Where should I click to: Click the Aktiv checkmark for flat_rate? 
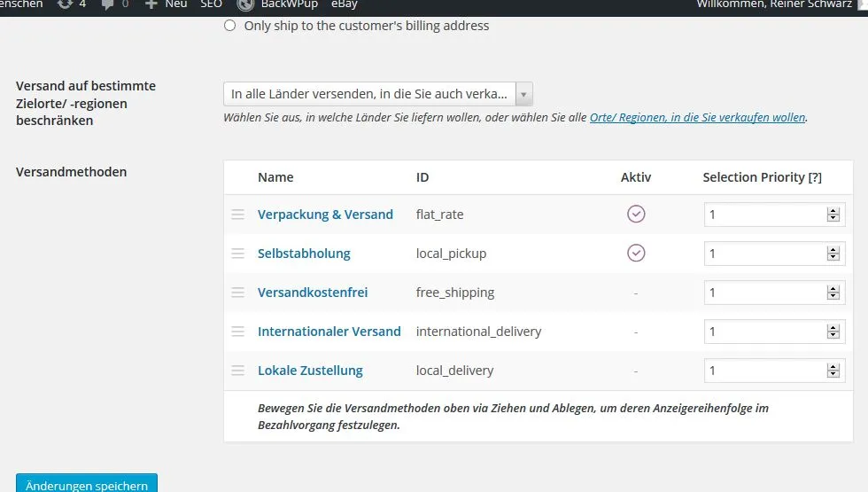coord(636,214)
